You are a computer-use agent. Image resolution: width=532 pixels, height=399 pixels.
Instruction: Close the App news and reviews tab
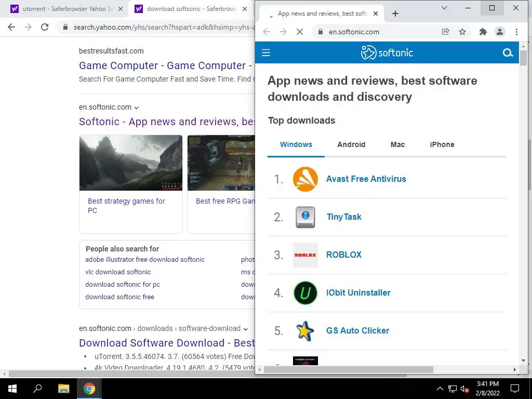(376, 14)
